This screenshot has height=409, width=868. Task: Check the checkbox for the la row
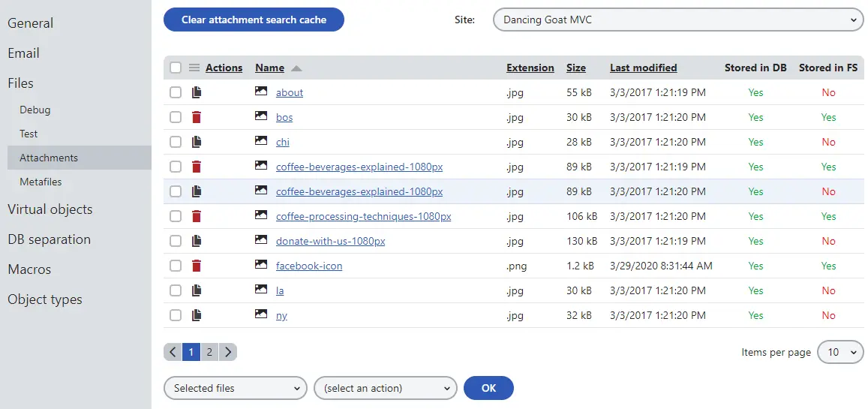pyautogui.click(x=176, y=290)
